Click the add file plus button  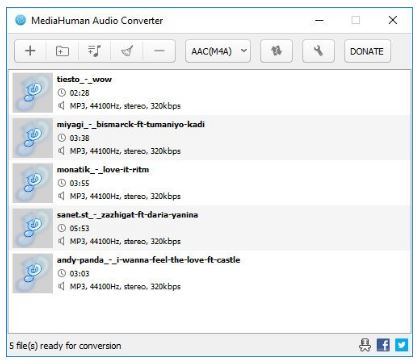click(30, 51)
